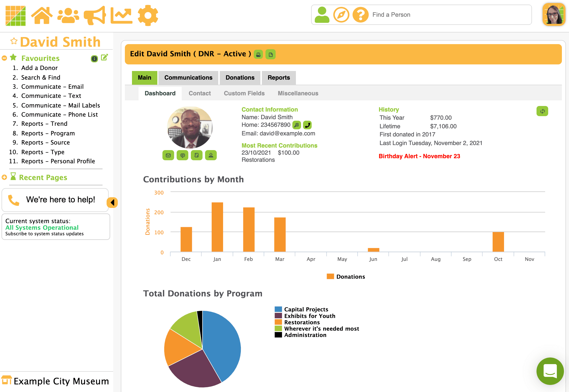The width and height of the screenshot is (569, 392).
Task: Switch to the Donations tab
Action: [x=240, y=78]
